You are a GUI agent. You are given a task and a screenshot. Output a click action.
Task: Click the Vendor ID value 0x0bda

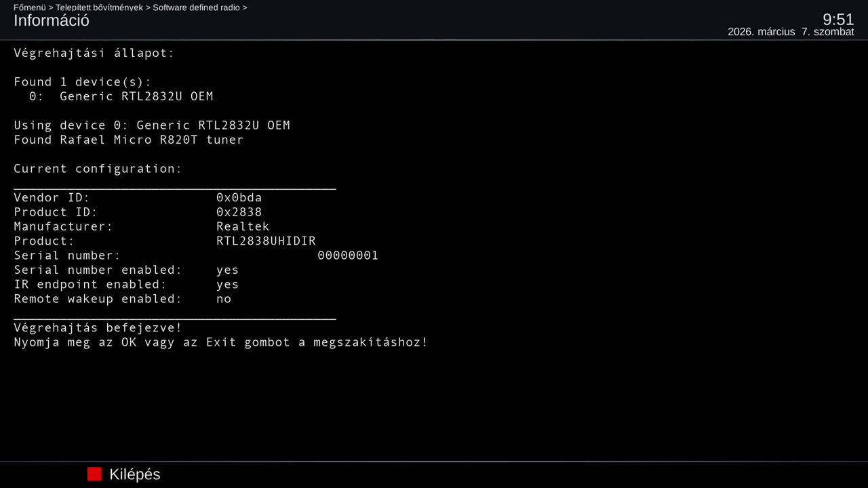[239, 198]
